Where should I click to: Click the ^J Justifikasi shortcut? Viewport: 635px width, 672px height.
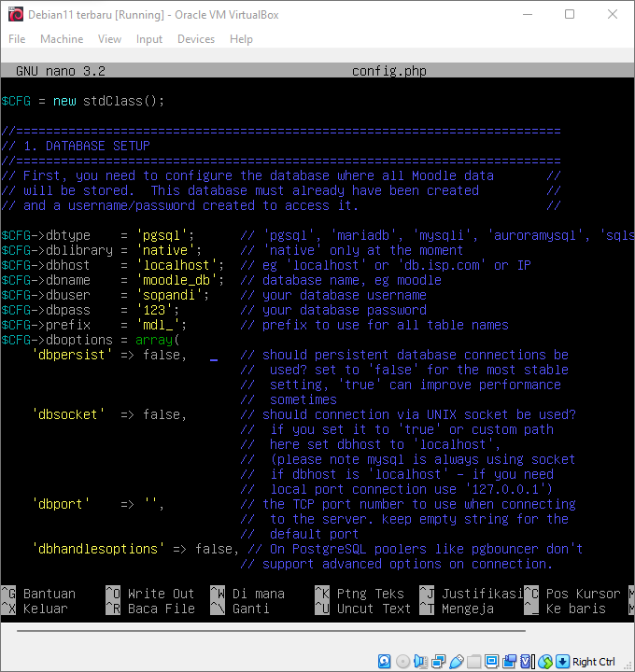(x=472, y=594)
